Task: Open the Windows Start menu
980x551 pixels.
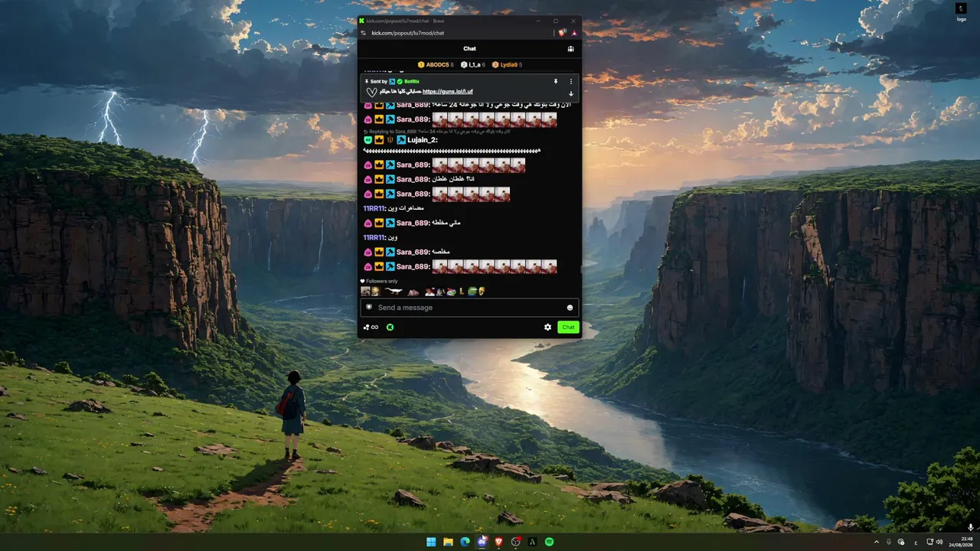Action: (431, 542)
